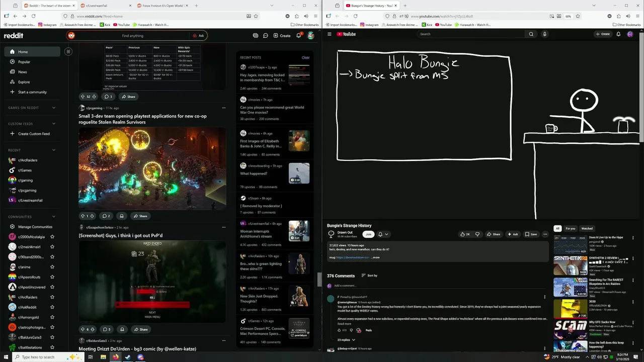
Task: Collapse the Custom Feeds section
Action: [x=54, y=124]
